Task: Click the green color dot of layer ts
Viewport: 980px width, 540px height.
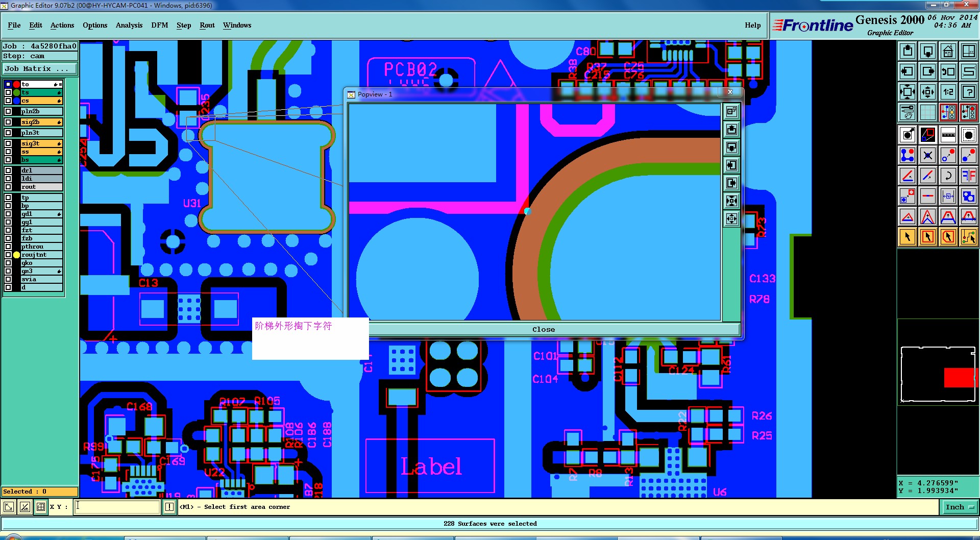Action: point(16,92)
